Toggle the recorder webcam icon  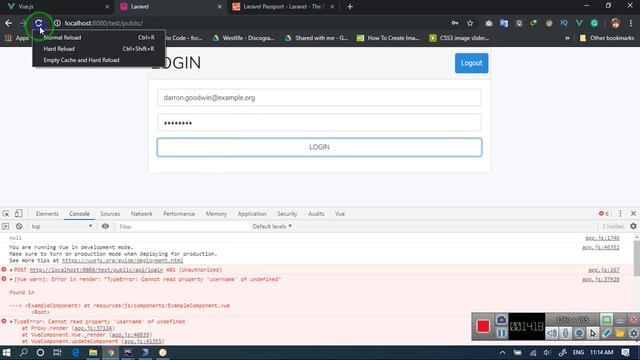tap(579, 333)
